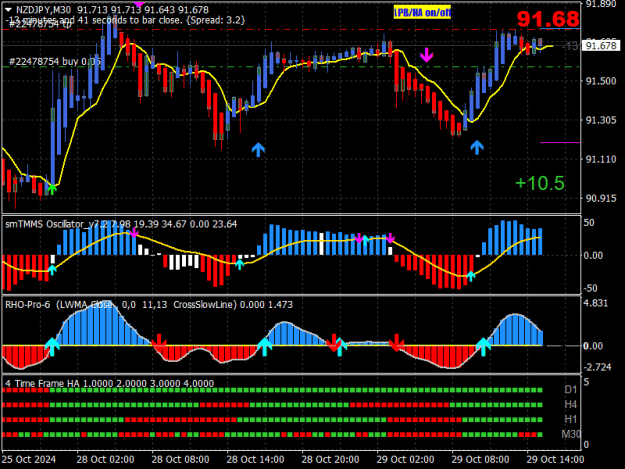Click the first magenta arrow in smTMMS Oscillator
The height and width of the screenshot is (469, 625).
[x=134, y=233]
